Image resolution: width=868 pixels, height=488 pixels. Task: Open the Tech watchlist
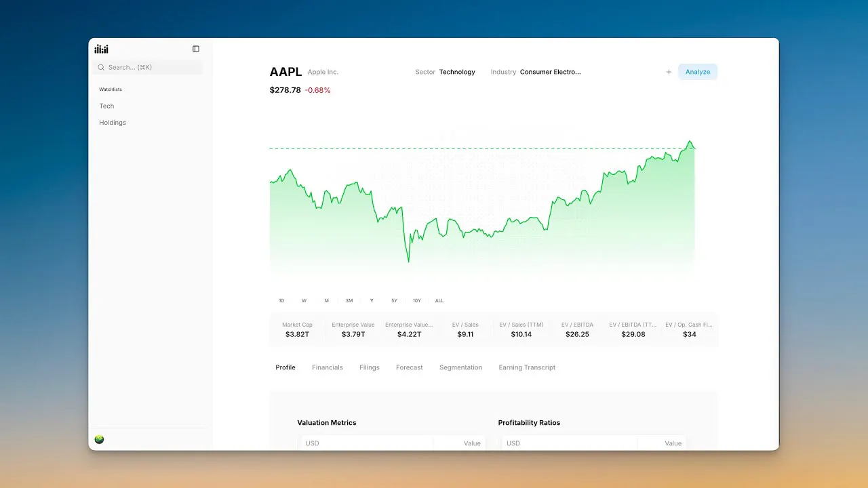(106, 106)
